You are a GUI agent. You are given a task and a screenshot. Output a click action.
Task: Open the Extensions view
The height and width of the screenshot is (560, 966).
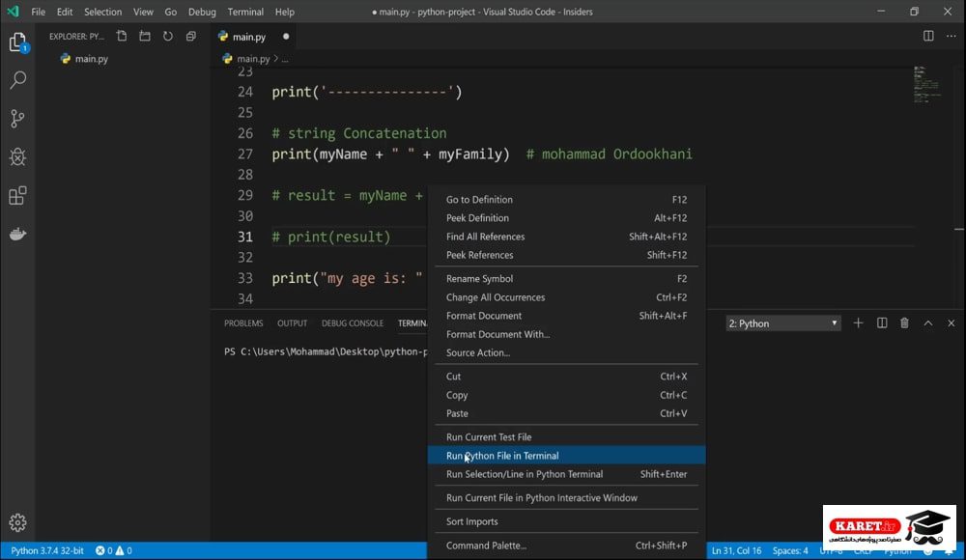click(17, 196)
